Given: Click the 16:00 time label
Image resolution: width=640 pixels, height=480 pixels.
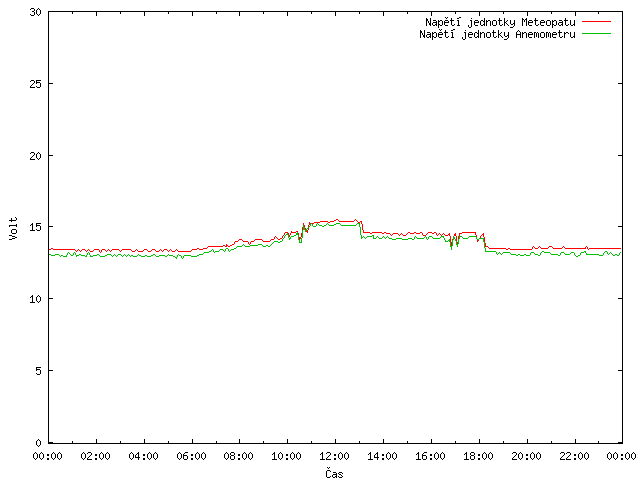Looking at the screenshot, I should coord(431,456).
